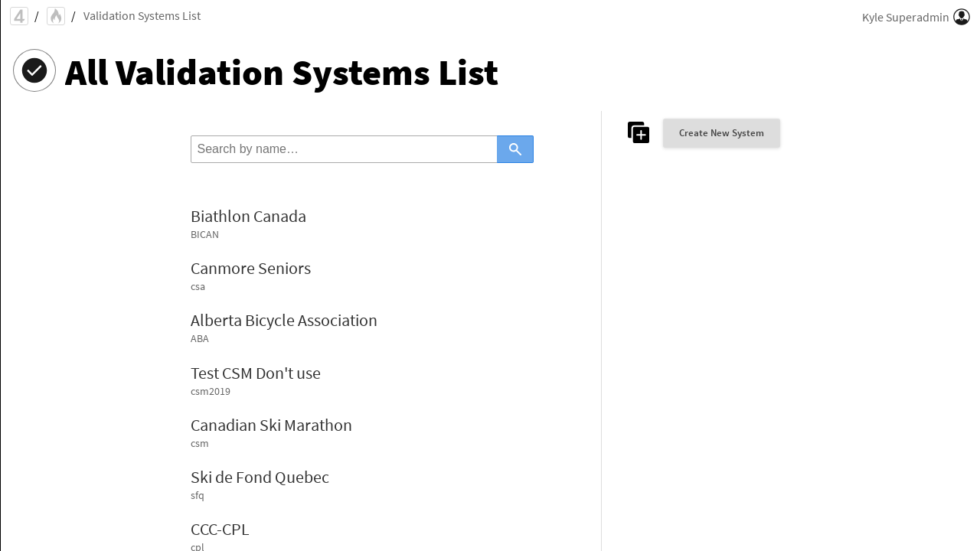Open Test CSM Don't use entry
The width and height of the screenshot is (980, 551).
point(255,373)
